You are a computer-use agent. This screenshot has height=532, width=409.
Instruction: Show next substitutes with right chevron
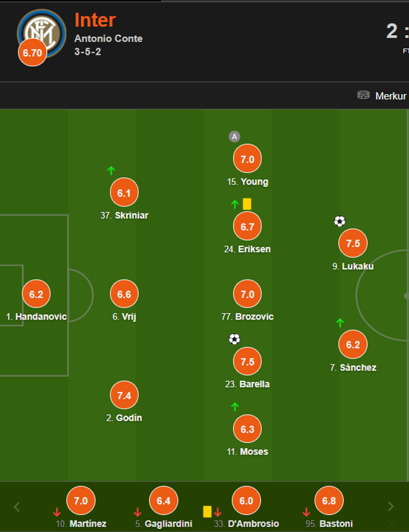pyautogui.click(x=391, y=507)
